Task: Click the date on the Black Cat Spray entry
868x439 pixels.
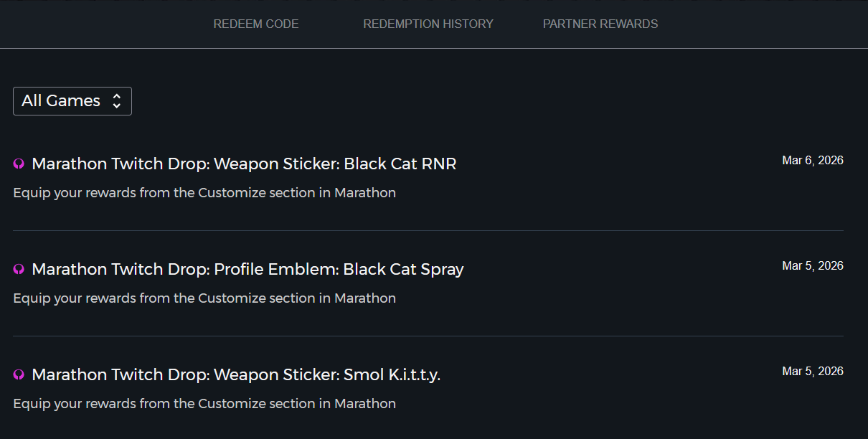Action: tap(812, 266)
